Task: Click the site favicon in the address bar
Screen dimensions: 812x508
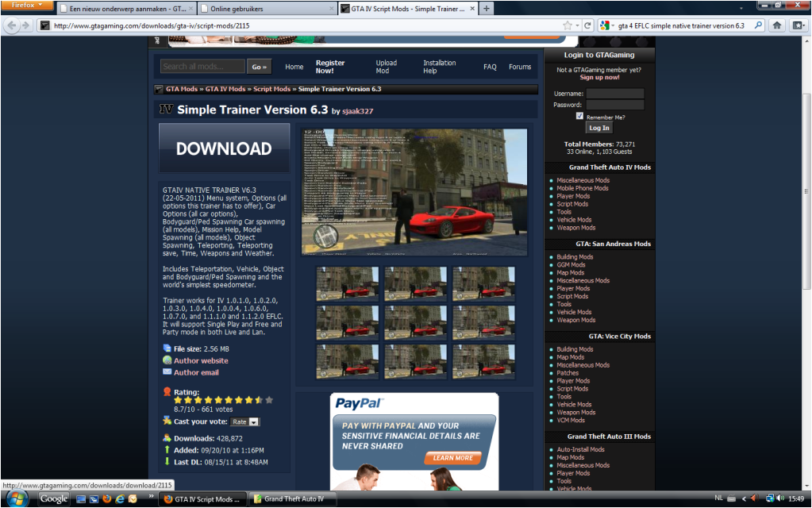Action: [45, 25]
